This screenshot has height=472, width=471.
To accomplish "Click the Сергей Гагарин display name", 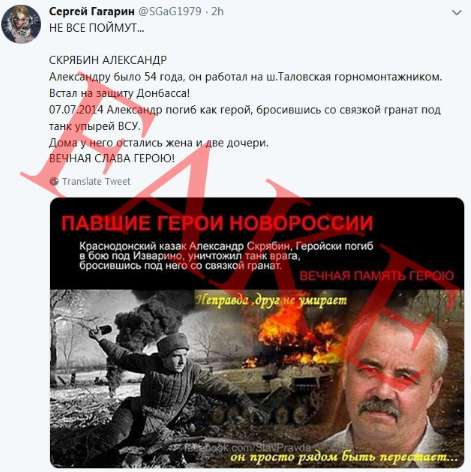I will 91,11.
